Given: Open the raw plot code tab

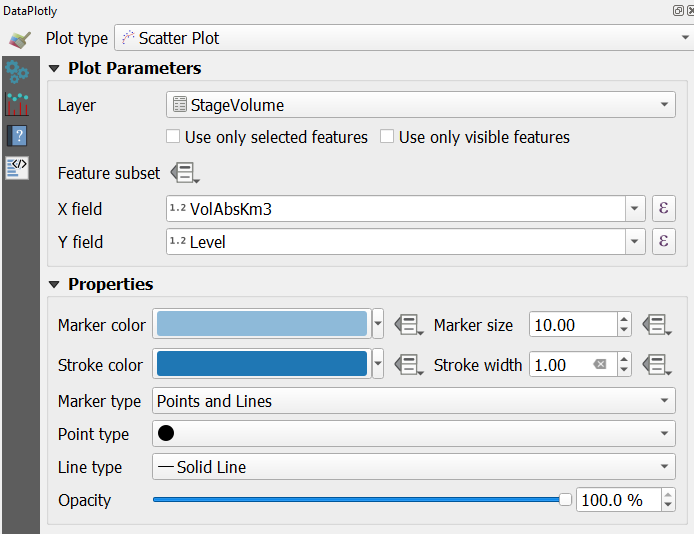Looking at the screenshot, I should click(x=17, y=168).
